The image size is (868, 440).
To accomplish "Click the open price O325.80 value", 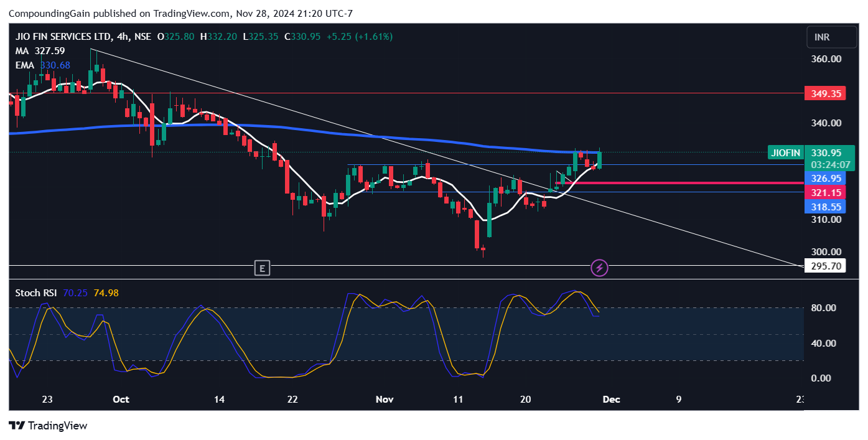I will point(175,37).
